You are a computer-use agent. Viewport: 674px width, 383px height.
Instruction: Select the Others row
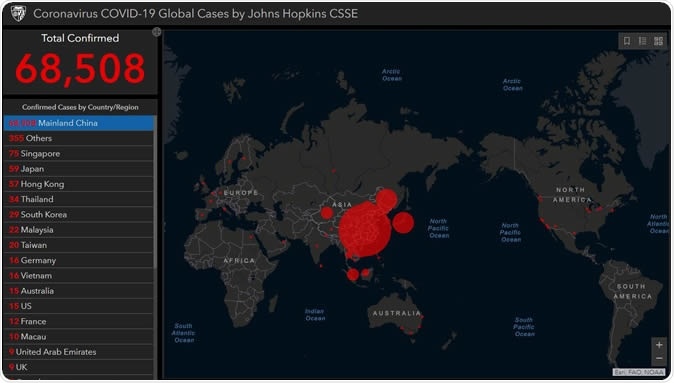(x=79, y=138)
